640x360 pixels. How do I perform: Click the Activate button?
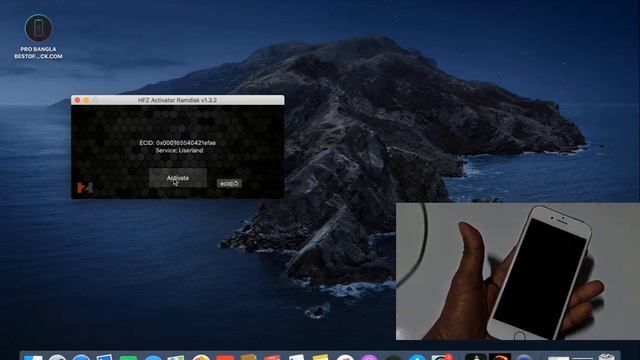(178, 178)
